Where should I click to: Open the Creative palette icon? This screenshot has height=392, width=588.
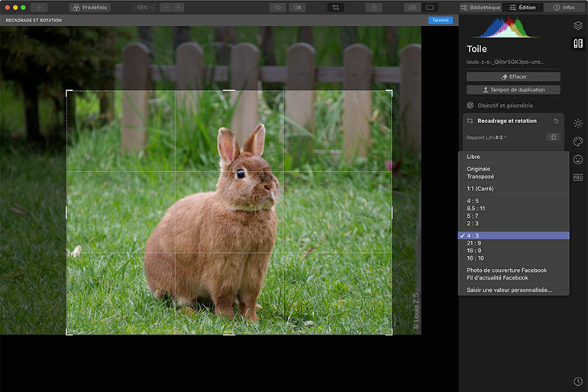point(577,141)
